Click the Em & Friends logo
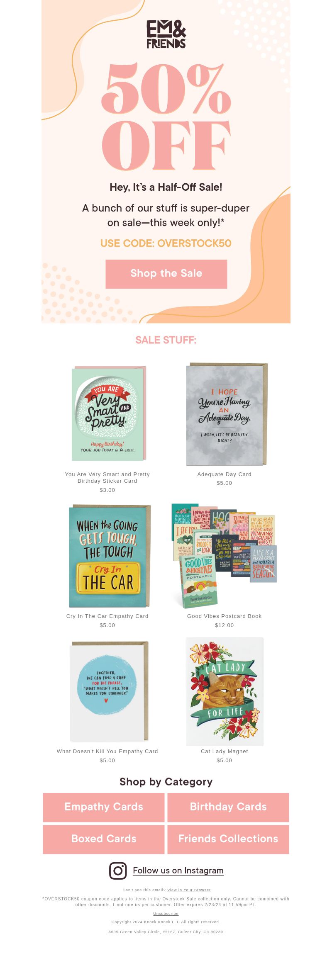The image size is (332, 980). coord(166,34)
